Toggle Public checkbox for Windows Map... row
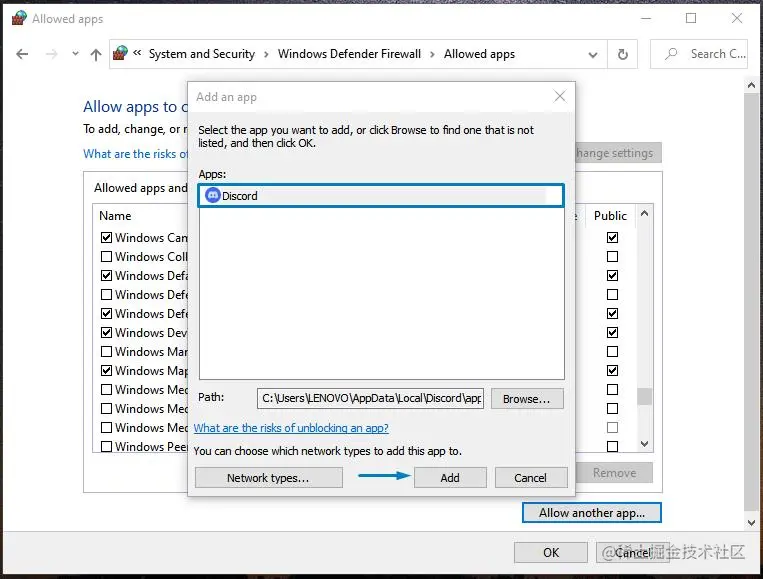The image size is (763, 579). coord(612,370)
